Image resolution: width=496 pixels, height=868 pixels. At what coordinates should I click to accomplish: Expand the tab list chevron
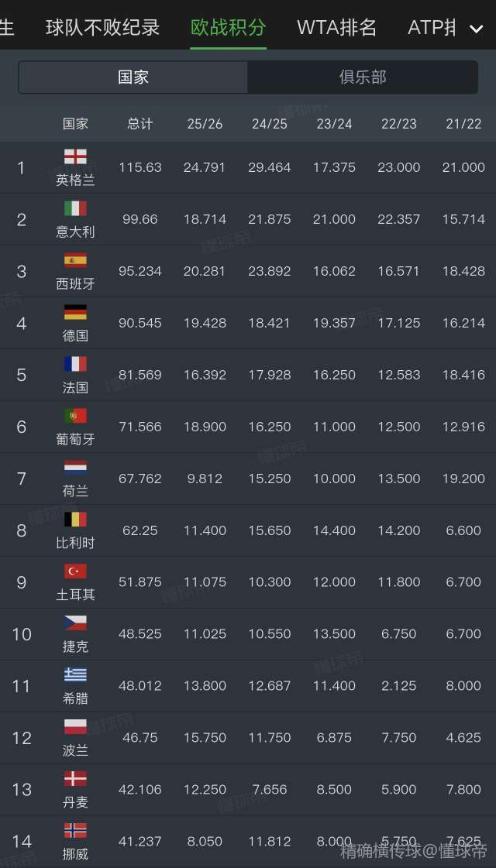tap(476, 29)
